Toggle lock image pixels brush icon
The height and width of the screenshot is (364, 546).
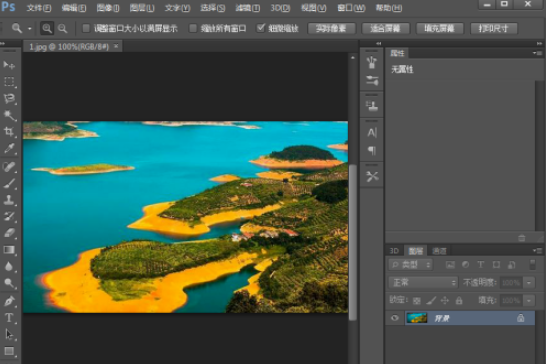[x=431, y=300]
